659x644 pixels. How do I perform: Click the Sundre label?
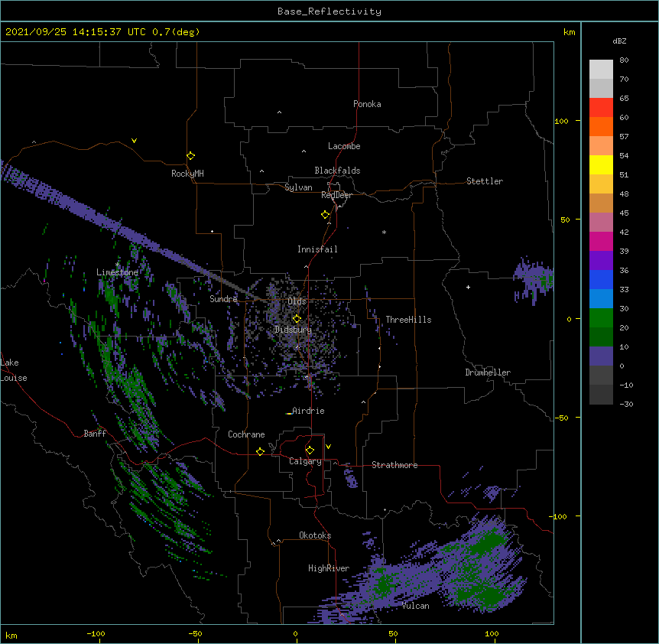(223, 299)
